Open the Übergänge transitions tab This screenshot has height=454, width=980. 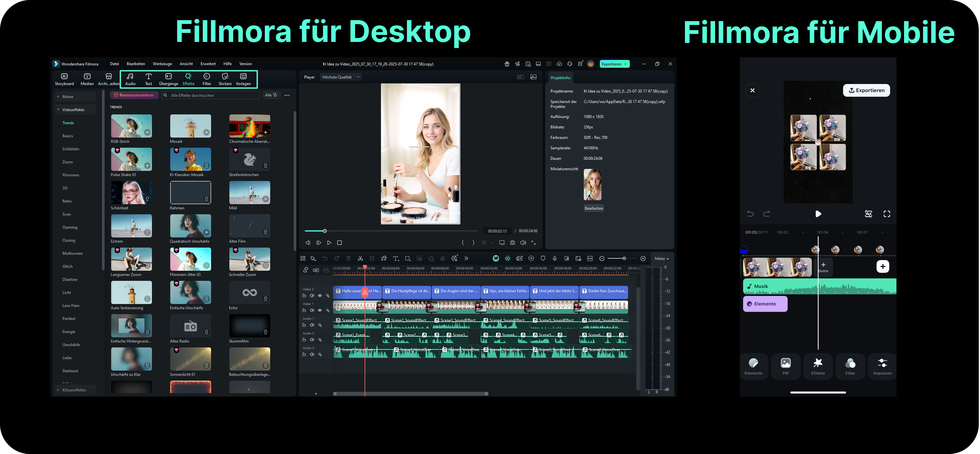coord(168,79)
